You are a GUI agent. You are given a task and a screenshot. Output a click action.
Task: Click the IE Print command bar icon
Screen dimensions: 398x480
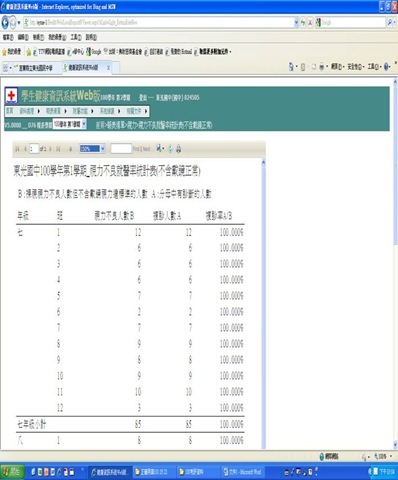pos(322,67)
